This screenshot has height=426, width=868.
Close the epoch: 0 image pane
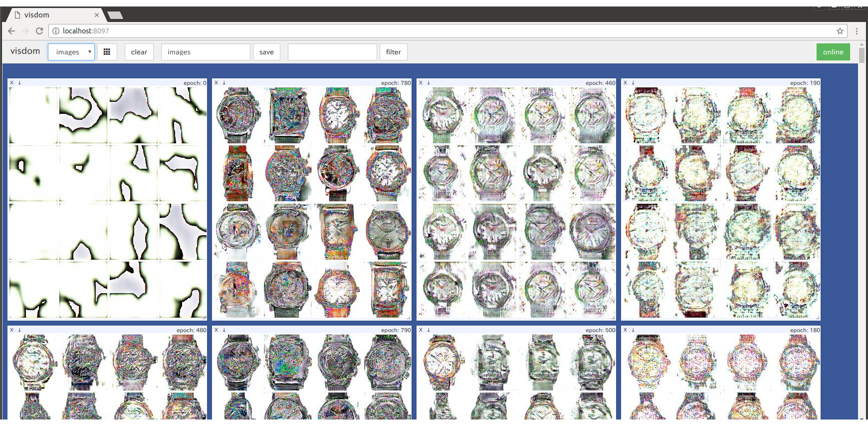click(11, 83)
